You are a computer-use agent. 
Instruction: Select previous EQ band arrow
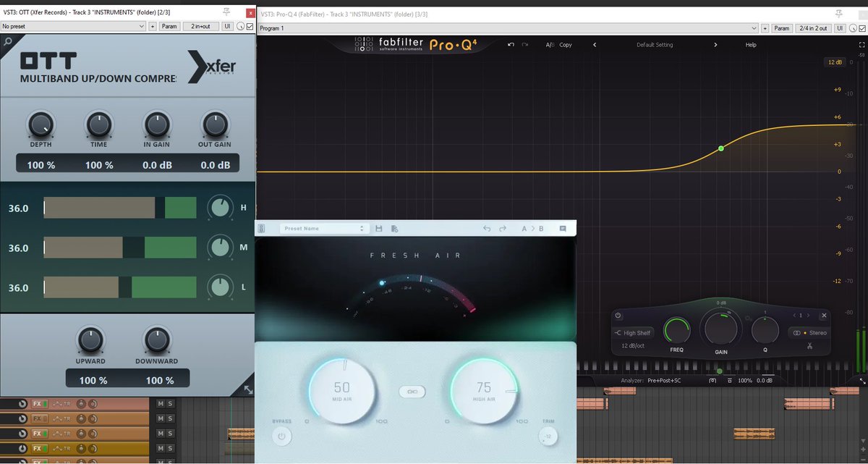point(794,316)
